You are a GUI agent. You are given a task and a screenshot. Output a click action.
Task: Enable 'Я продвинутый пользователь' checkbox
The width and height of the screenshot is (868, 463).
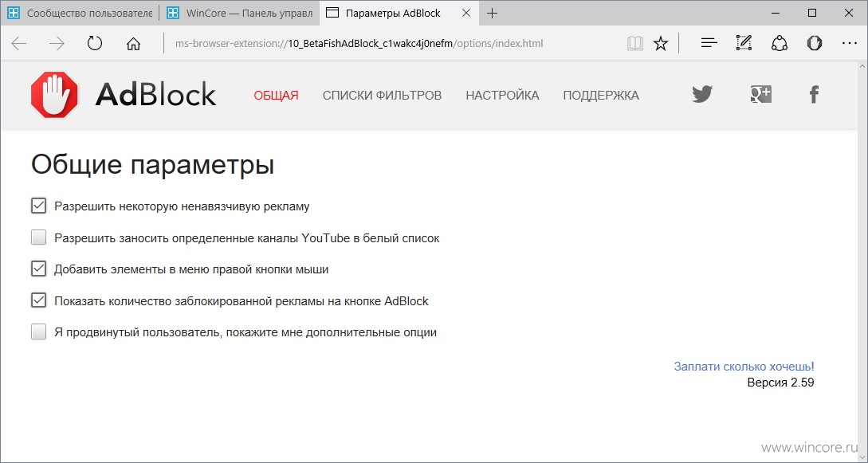[38, 332]
